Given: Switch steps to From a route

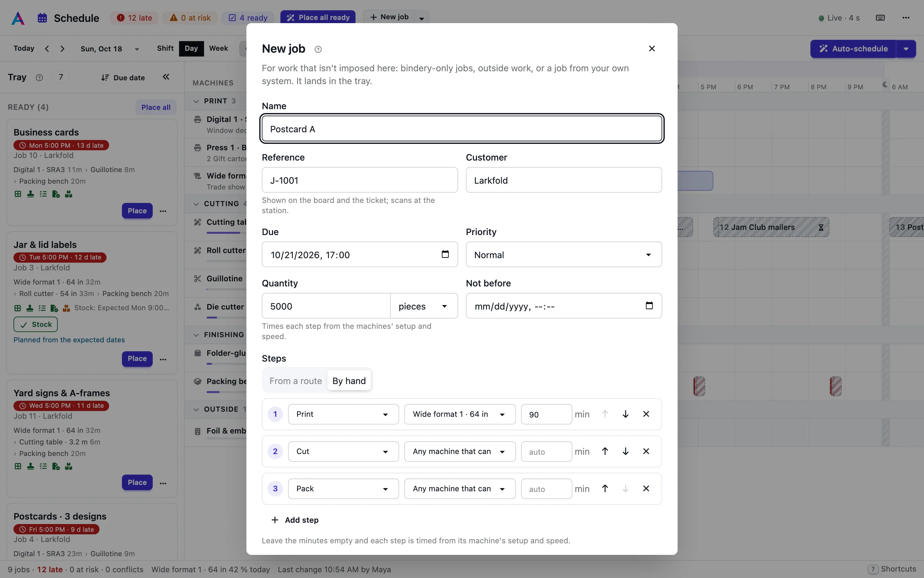Looking at the screenshot, I should [295, 381].
